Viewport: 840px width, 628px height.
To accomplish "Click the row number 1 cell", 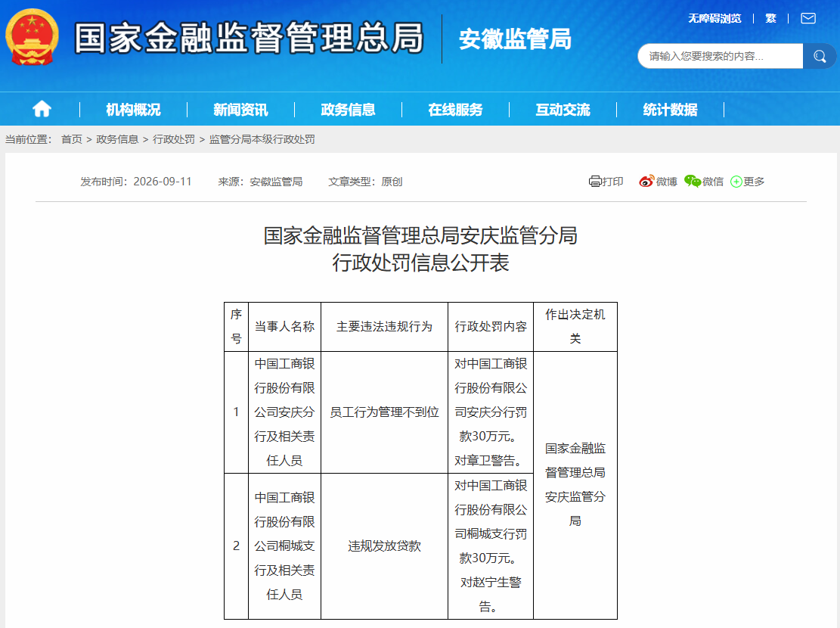I will coord(236,412).
